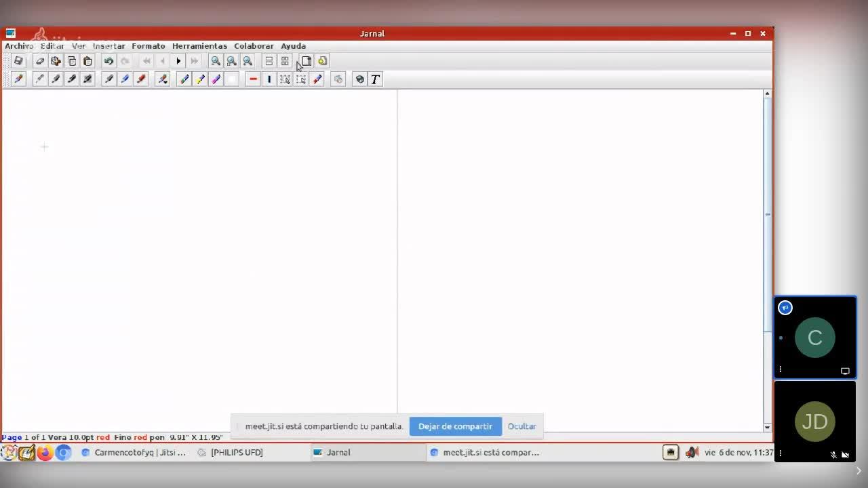Select the blue pen tool
Screen dimensions: 868x488
(125, 79)
